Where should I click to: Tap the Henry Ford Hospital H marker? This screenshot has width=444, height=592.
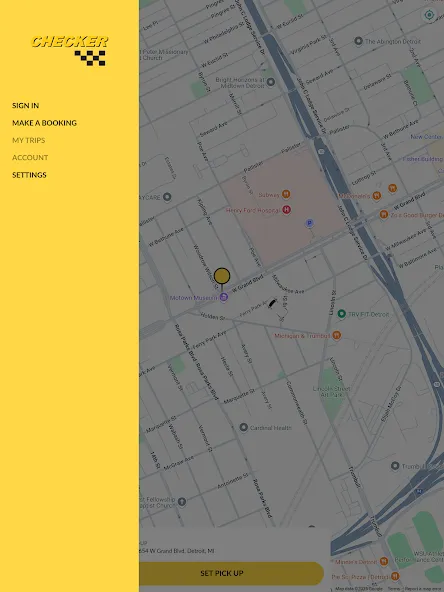pos(287,210)
